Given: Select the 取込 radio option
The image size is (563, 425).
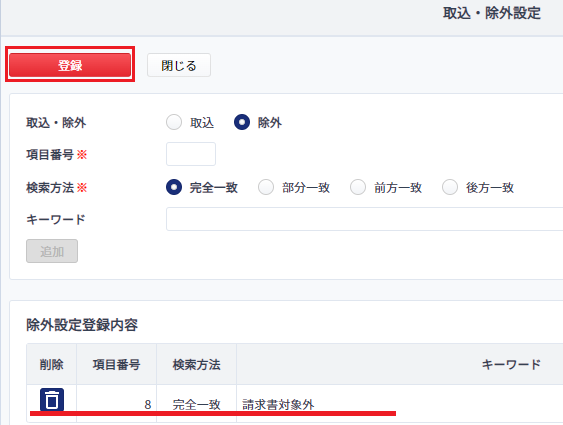Looking at the screenshot, I should coord(174,122).
